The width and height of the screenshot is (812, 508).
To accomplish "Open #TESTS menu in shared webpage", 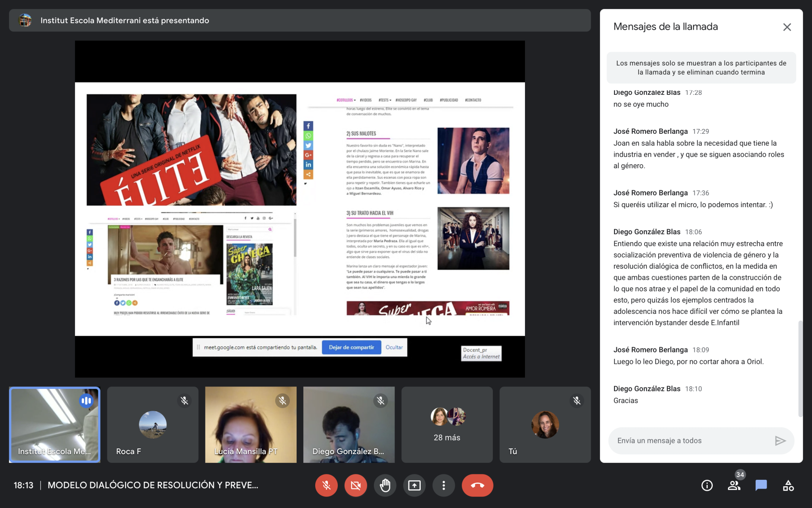I will 385,100.
